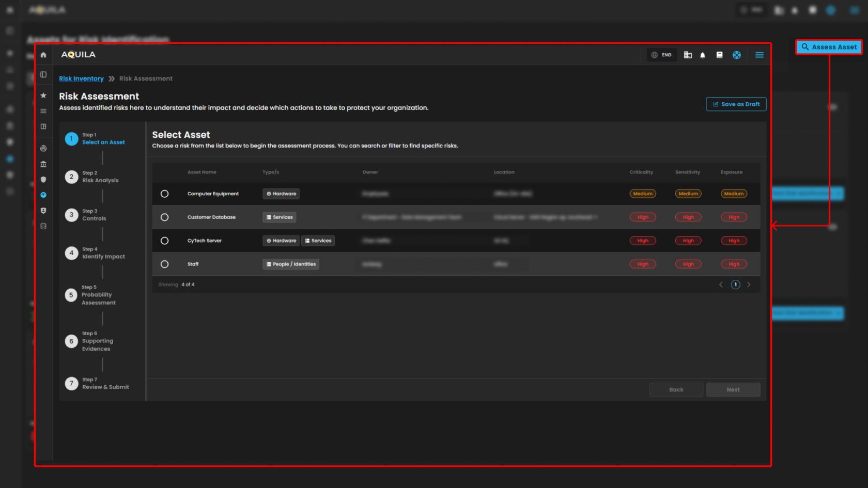Open the shield icon in the sidebar

point(43,180)
